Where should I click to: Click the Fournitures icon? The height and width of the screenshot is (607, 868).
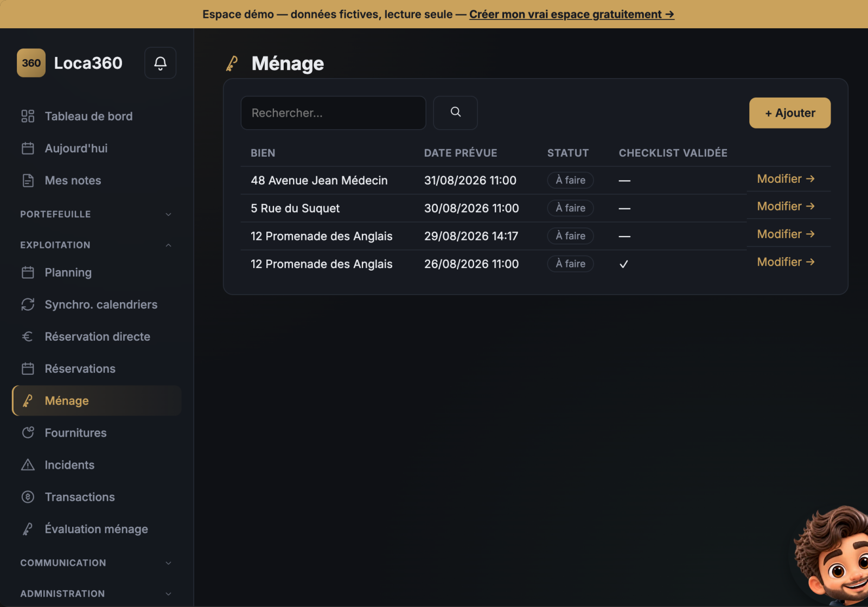[x=28, y=433]
